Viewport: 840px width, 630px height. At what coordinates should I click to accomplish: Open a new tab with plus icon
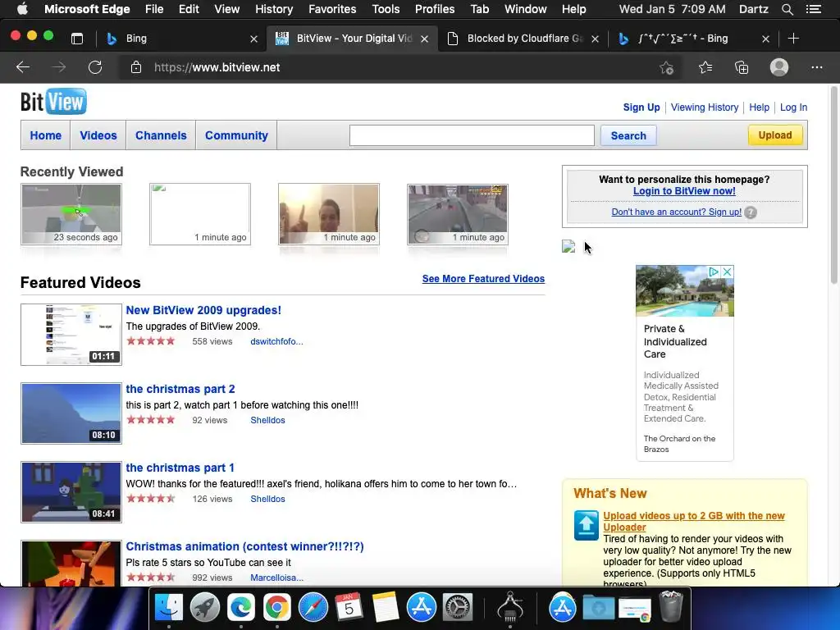[793, 38]
